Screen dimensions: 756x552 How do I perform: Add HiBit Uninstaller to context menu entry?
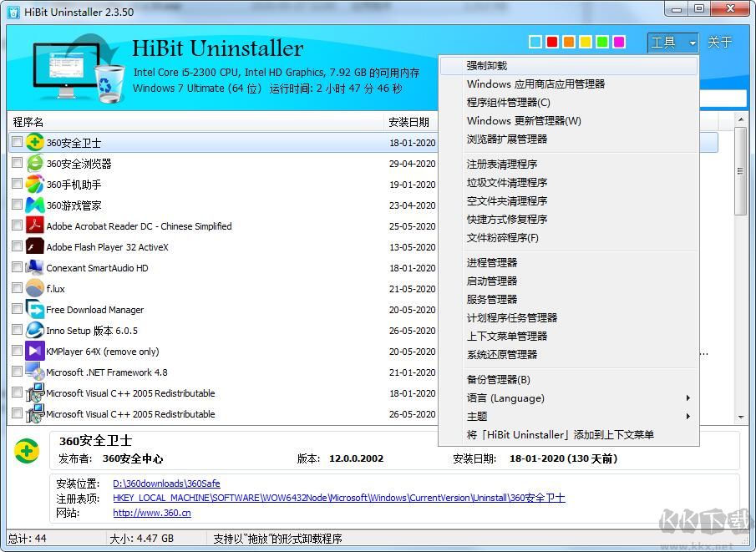tap(570, 434)
